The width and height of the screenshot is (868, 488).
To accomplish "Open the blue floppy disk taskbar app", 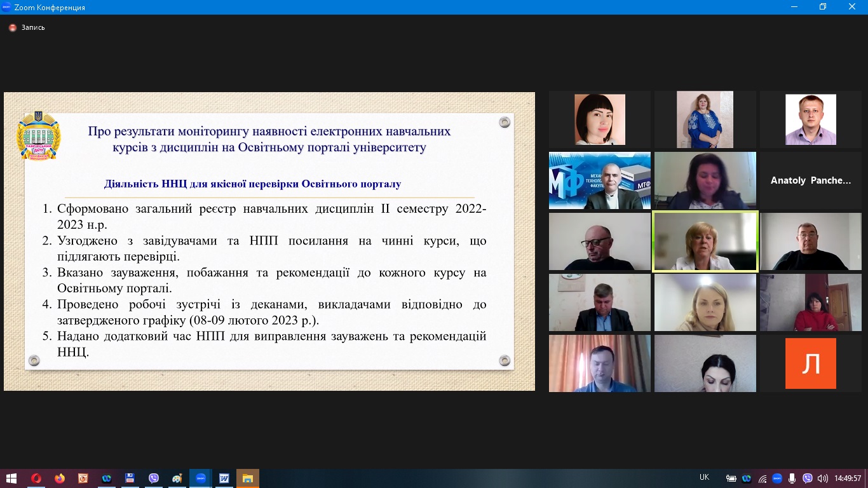I will (130, 478).
